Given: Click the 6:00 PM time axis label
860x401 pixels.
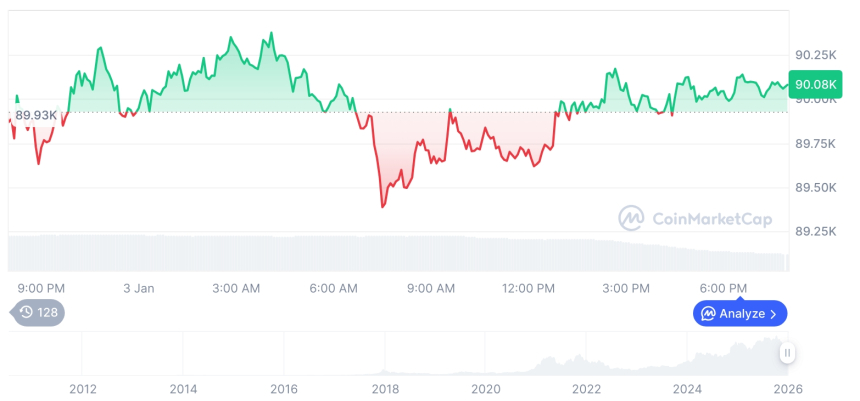Looking at the screenshot, I should 723,288.
